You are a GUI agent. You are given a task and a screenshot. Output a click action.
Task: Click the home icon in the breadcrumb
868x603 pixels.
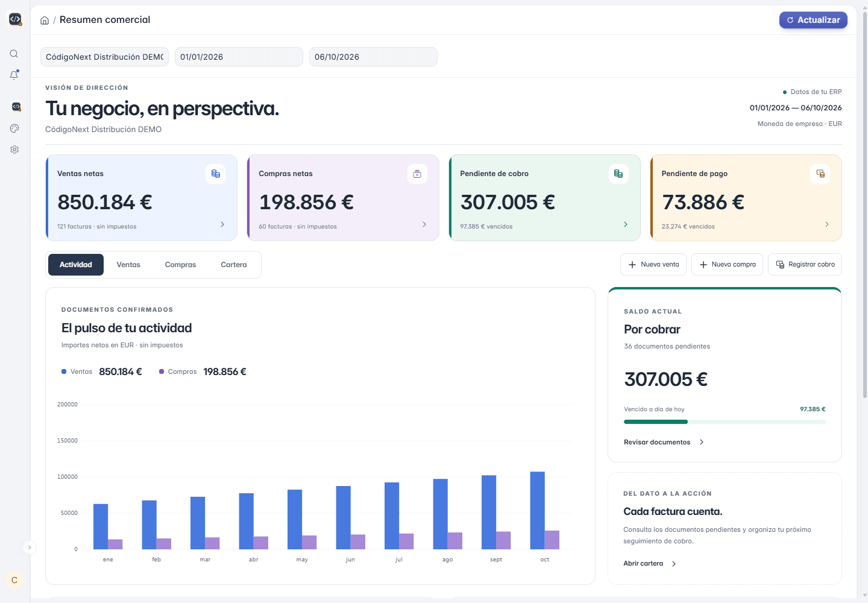[x=45, y=21]
